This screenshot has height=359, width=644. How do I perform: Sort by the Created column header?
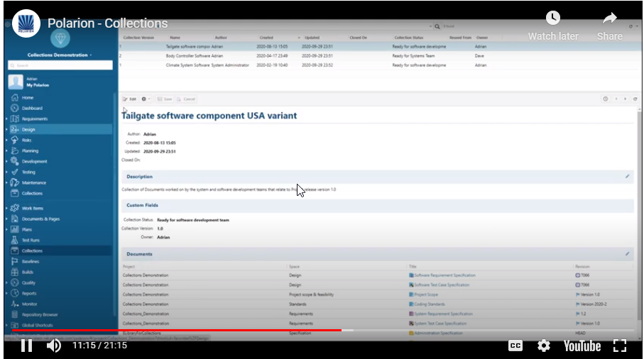pos(266,38)
